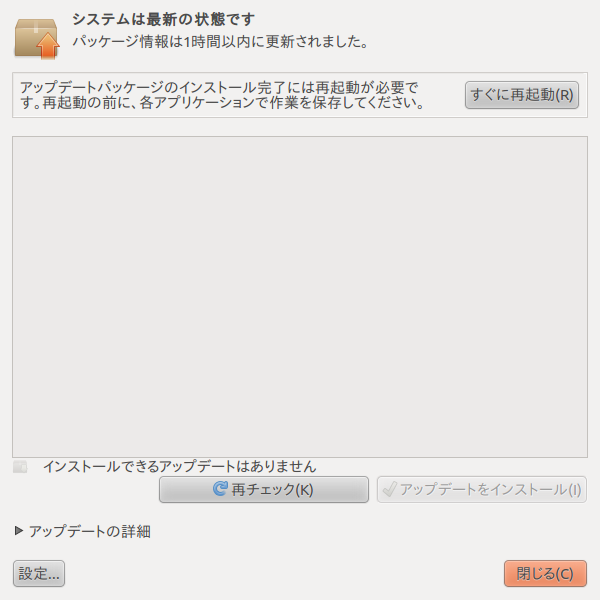This screenshot has height=600, width=600.
Task: Recheck updates with 再チェック(K)
Action: point(264,489)
